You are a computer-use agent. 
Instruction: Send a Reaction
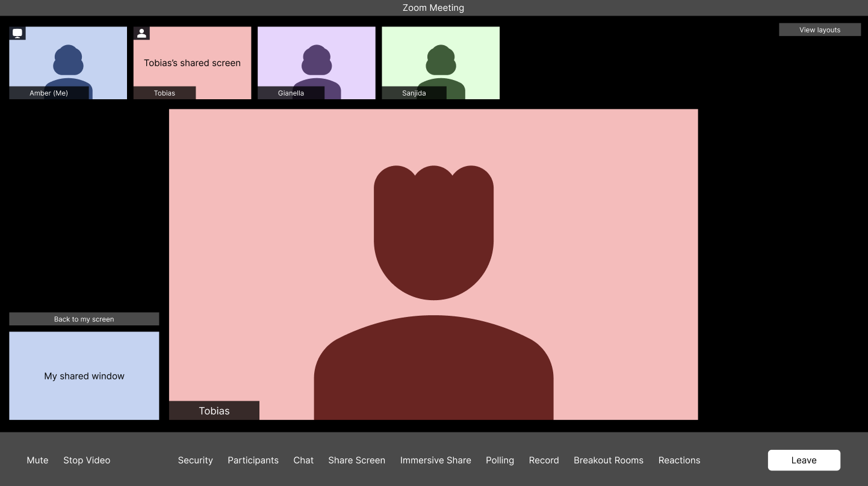pyautogui.click(x=679, y=460)
